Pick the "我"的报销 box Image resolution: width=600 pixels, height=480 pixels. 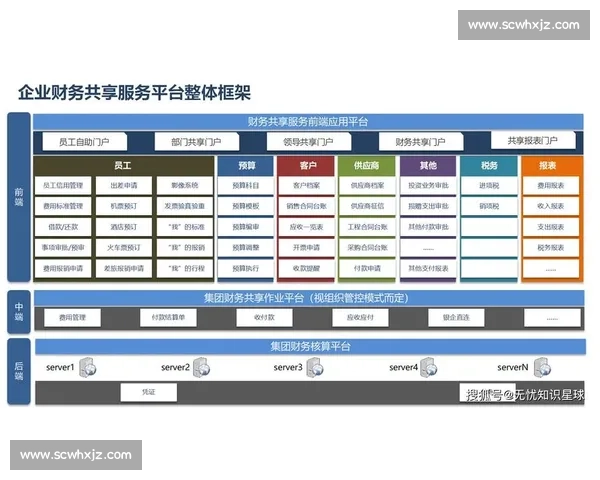[185, 248]
